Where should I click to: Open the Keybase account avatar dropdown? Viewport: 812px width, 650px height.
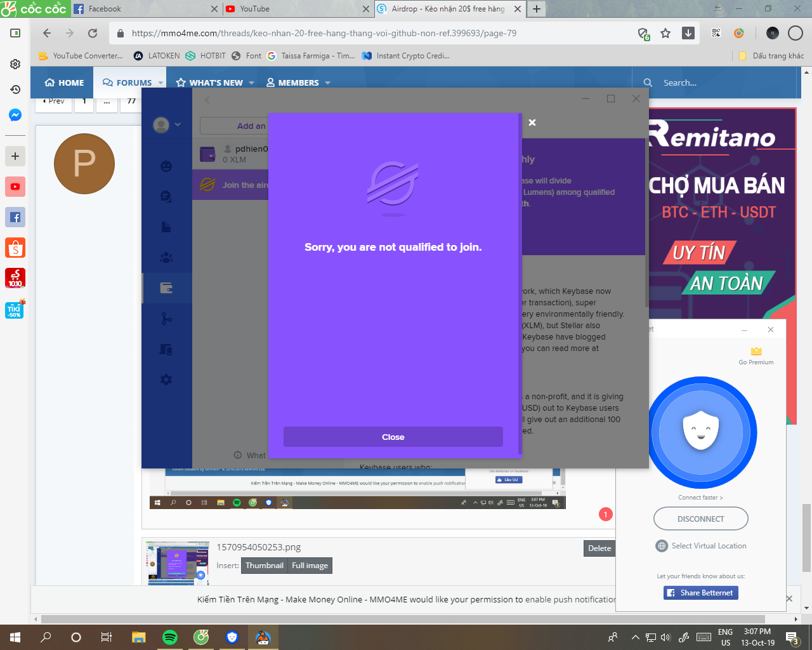pos(167,125)
